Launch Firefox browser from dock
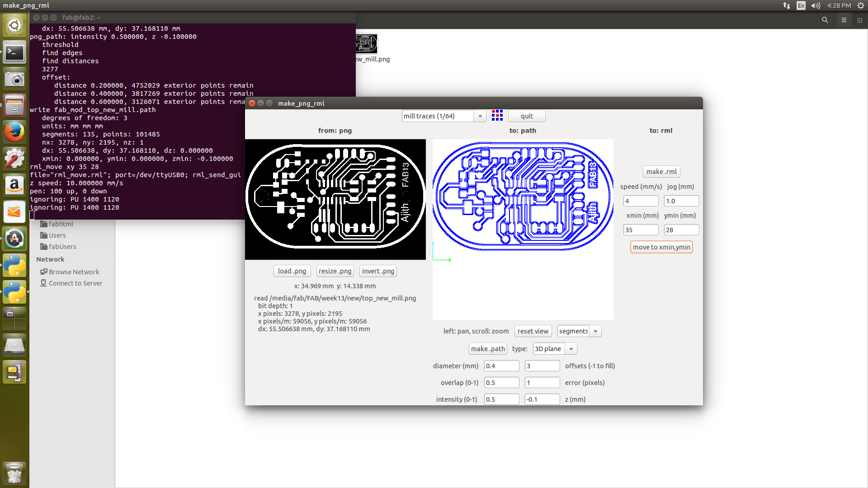 tap(14, 132)
